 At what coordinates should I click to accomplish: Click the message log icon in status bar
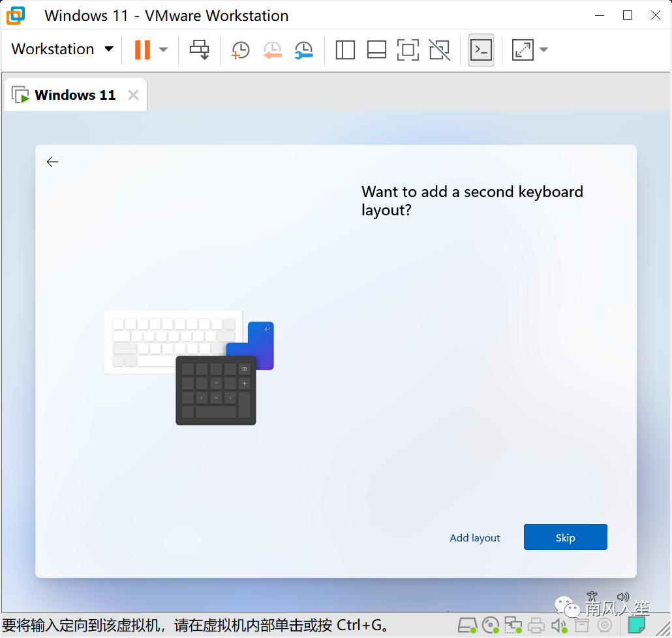(636, 625)
